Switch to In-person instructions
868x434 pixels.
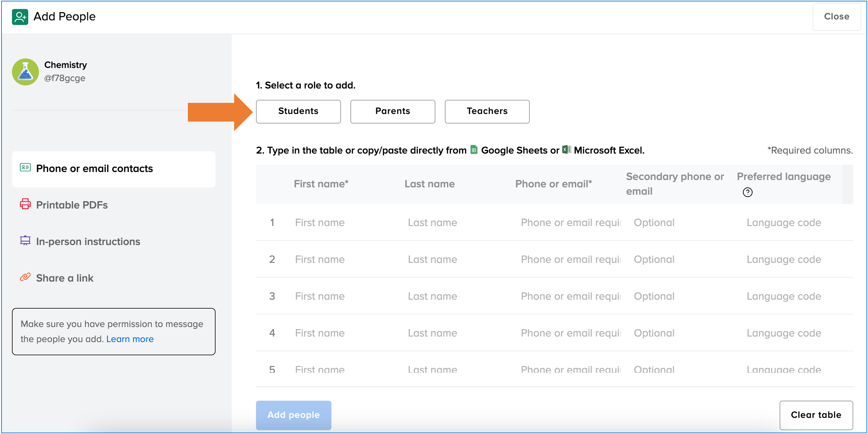(x=88, y=241)
